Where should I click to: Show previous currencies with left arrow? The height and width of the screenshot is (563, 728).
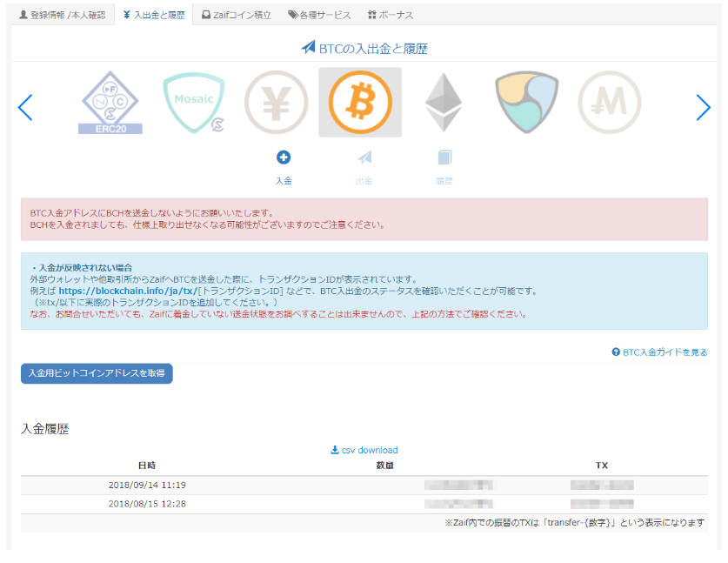click(x=25, y=107)
